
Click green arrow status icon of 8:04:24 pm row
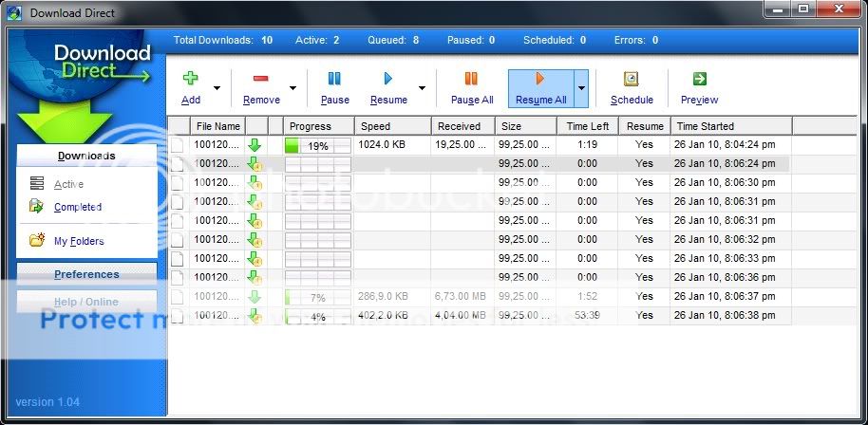click(x=255, y=145)
